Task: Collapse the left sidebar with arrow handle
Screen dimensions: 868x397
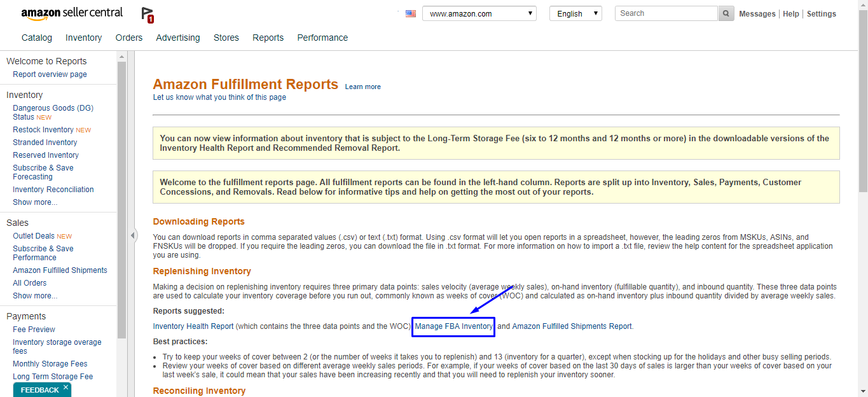Action: tap(133, 235)
